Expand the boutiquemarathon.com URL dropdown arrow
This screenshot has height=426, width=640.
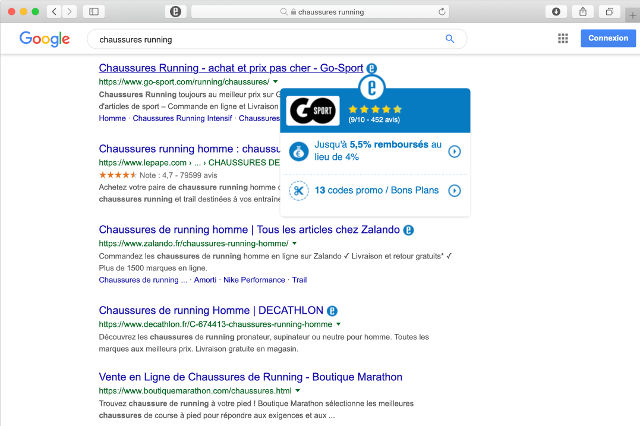pos(298,390)
